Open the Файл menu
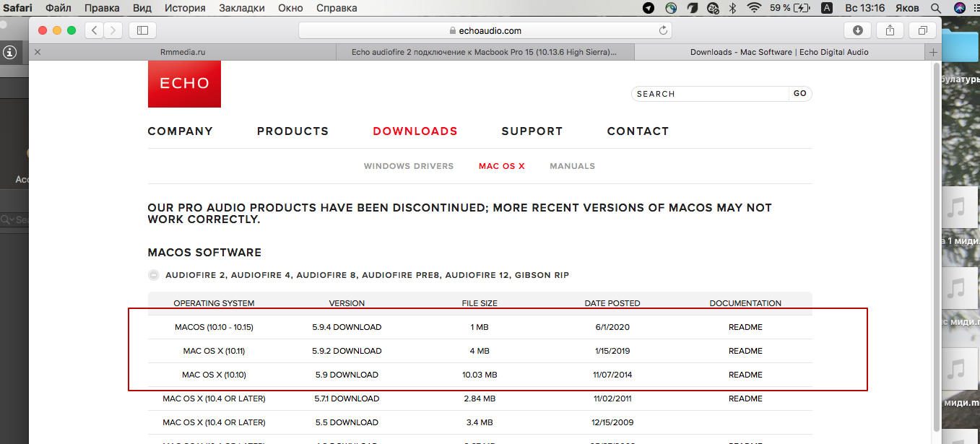Viewport: 980px width, 444px height. [59, 8]
